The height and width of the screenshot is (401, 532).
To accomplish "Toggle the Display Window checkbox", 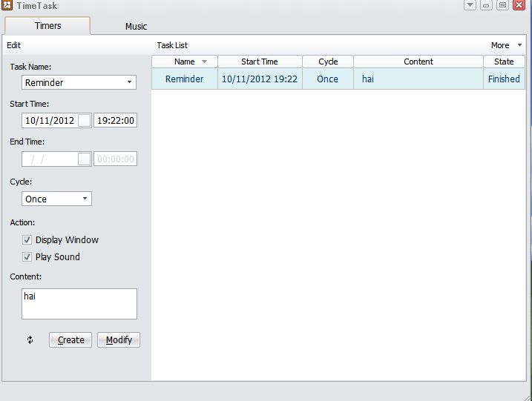I will (x=27, y=240).
